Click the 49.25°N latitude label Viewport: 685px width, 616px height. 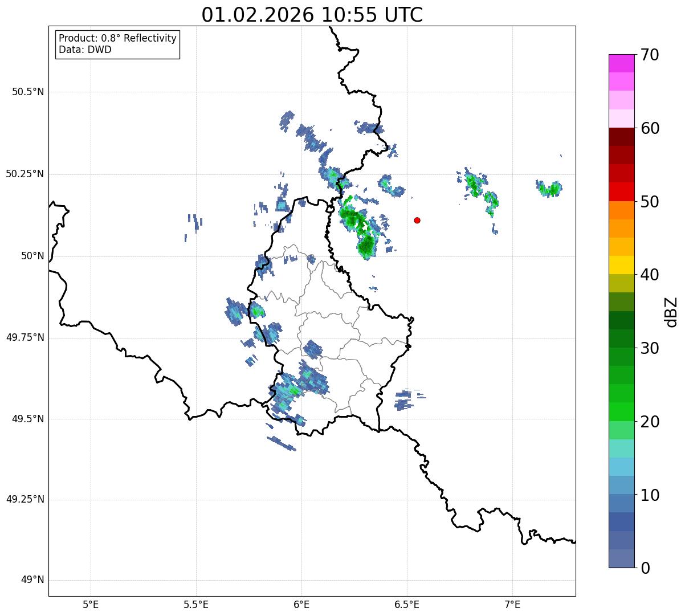coord(25,500)
